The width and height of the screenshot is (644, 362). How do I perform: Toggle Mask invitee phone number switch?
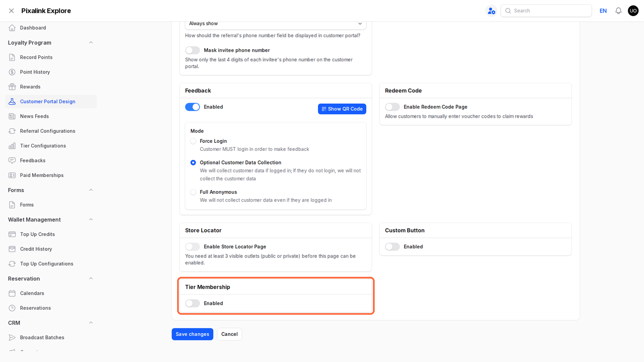click(193, 50)
